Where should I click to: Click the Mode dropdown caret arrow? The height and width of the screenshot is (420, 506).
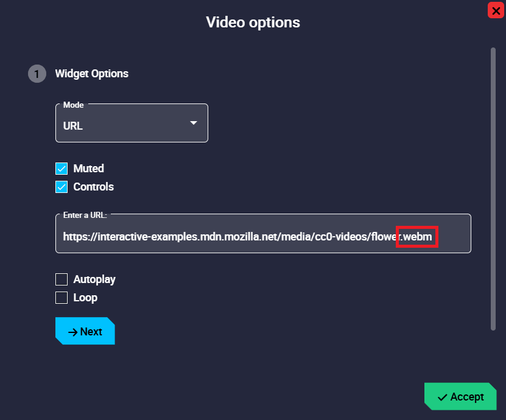click(194, 123)
